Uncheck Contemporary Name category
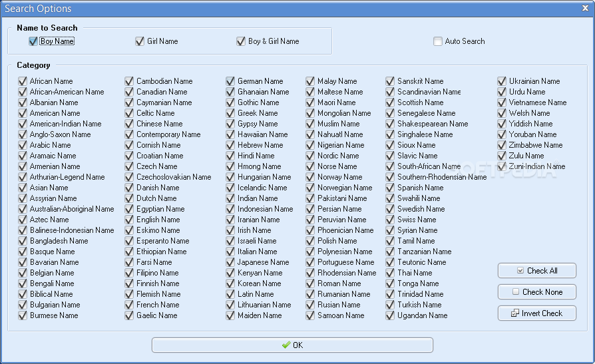 129,134
